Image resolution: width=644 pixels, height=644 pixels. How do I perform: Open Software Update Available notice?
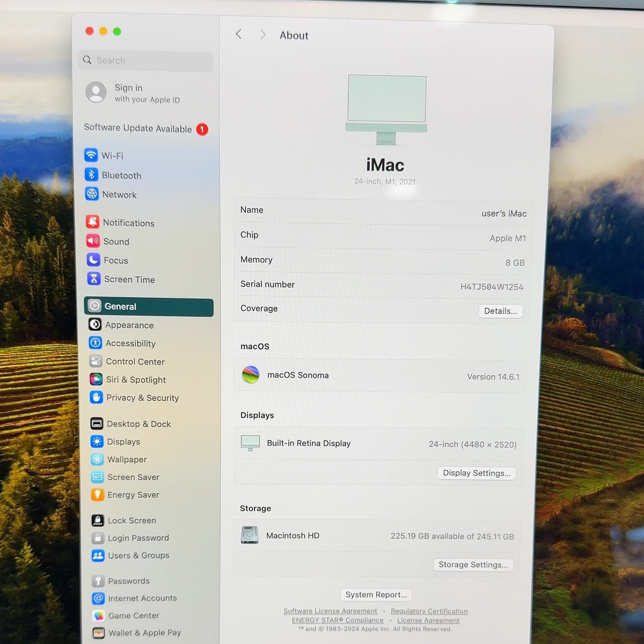(x=146, y=129)
